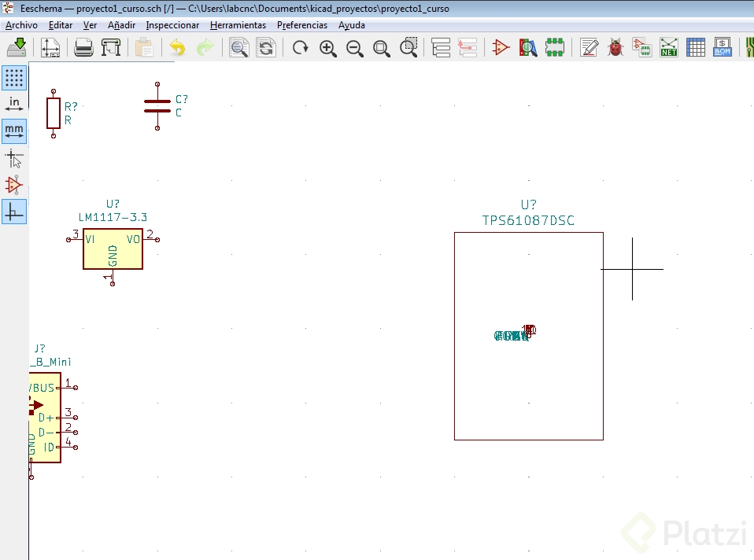Open the Assign footprints icon
754x560 pixels.
[x=642, y=48]
